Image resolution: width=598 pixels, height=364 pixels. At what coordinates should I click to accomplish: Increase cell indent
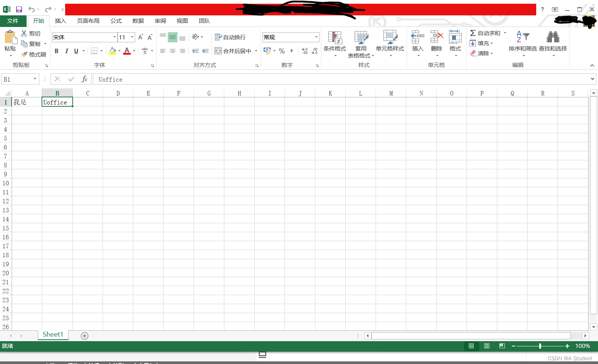pyautogui.click(x=205, y=51)
